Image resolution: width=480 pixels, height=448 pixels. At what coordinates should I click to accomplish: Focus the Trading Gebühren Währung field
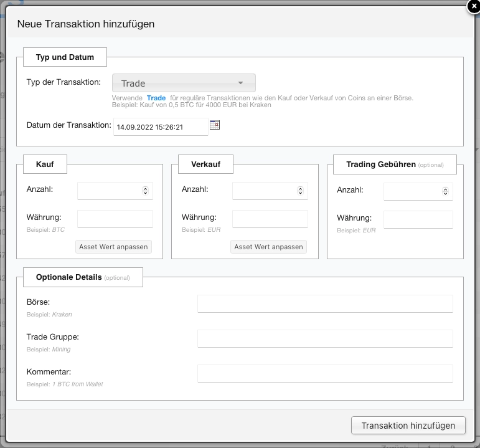tap(418, 220)
